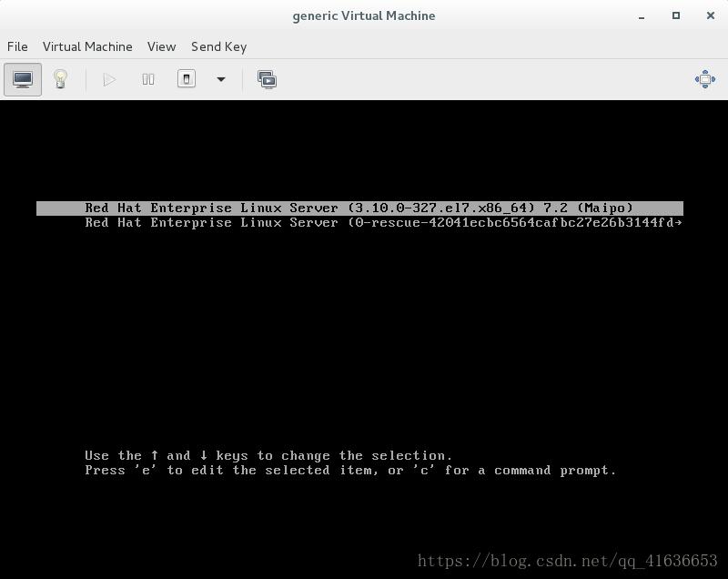Click the 'Press e to edit' help text
This screenshot has width=728, height=579.
coord(350,471)
